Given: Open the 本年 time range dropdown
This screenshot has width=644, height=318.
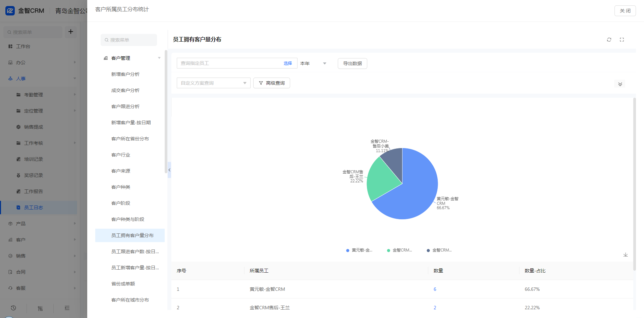Looking at the screenshot, I should (313, 63).
